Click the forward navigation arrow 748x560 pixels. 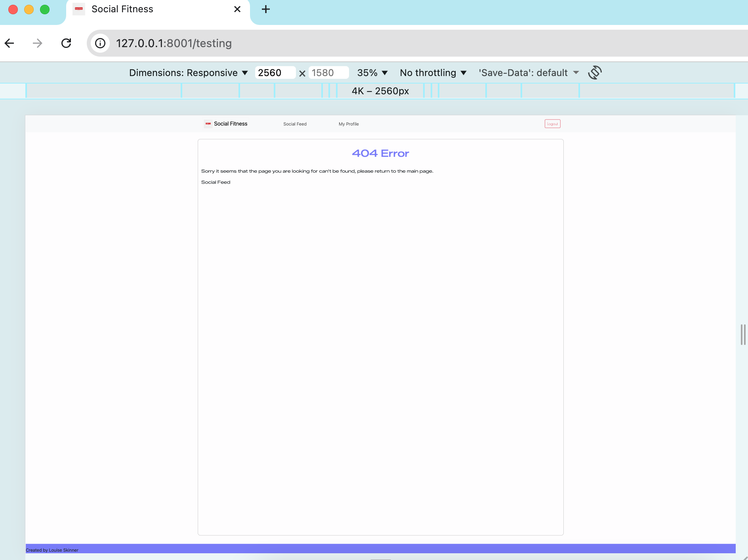click(x=37, y=43)
